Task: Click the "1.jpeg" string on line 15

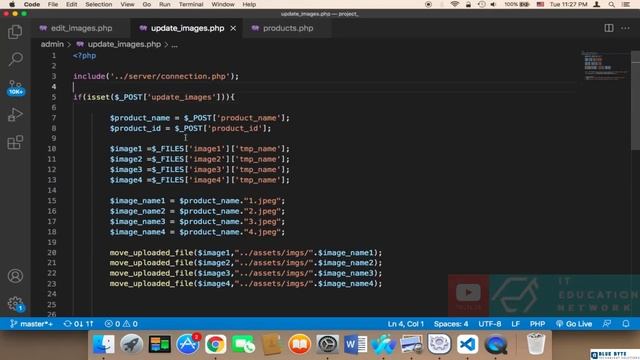Action: click(x=262, y=201)
